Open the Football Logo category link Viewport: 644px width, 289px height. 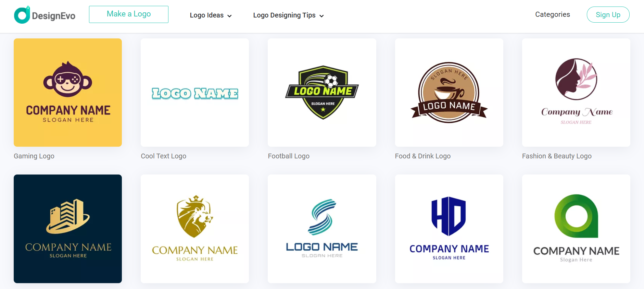pos(289,156)
